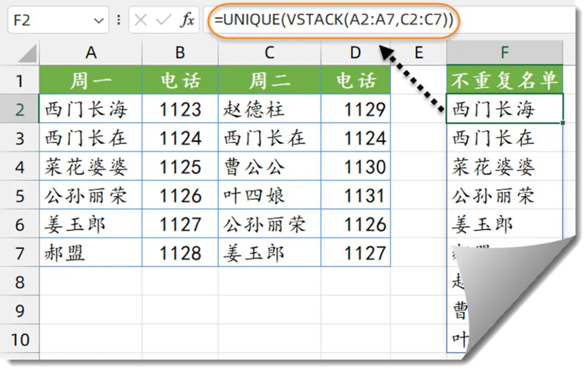Select row 7 header

[x=20, y=253]
